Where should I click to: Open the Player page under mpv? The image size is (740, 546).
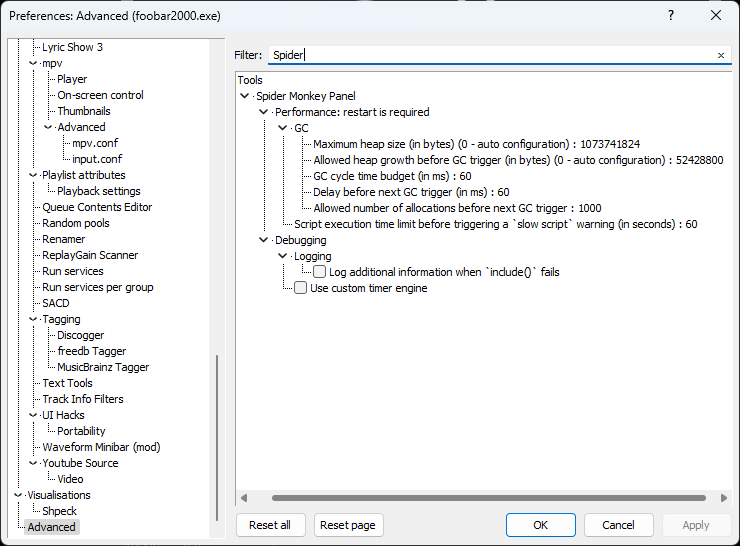72,79
